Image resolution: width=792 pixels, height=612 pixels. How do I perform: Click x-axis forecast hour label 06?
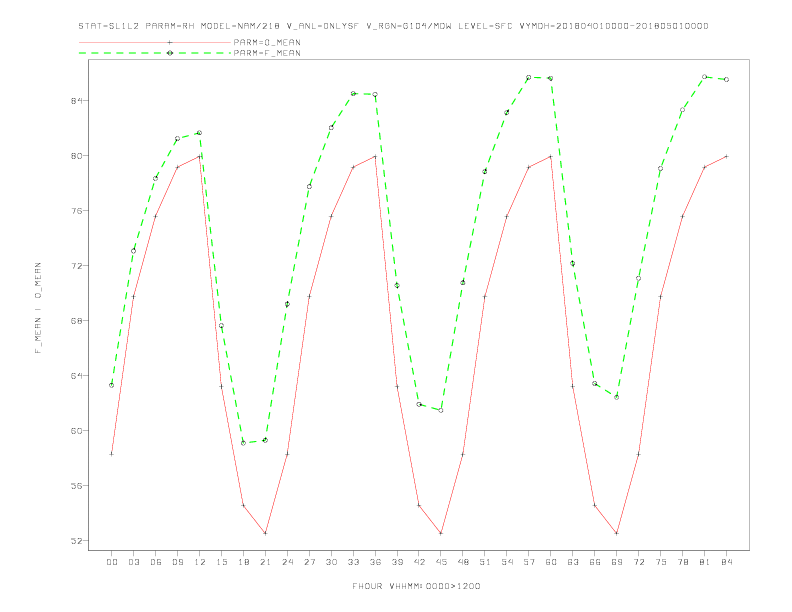156,562
